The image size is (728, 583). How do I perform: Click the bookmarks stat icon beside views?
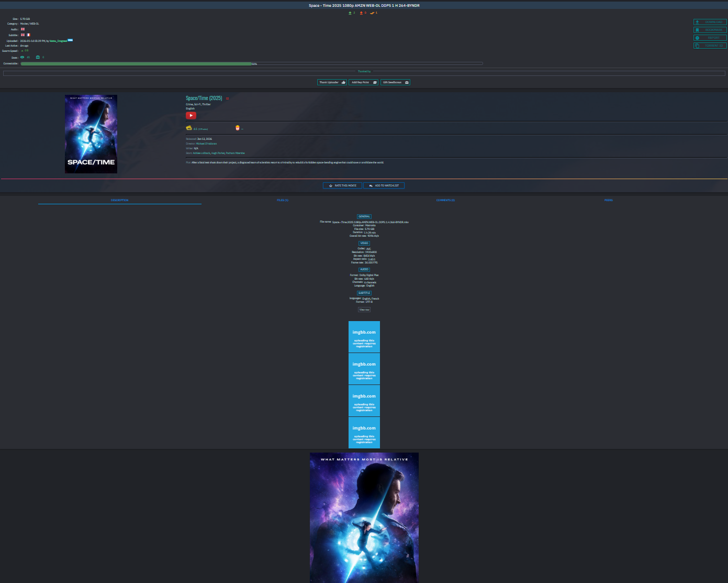(x=38, y=57)
